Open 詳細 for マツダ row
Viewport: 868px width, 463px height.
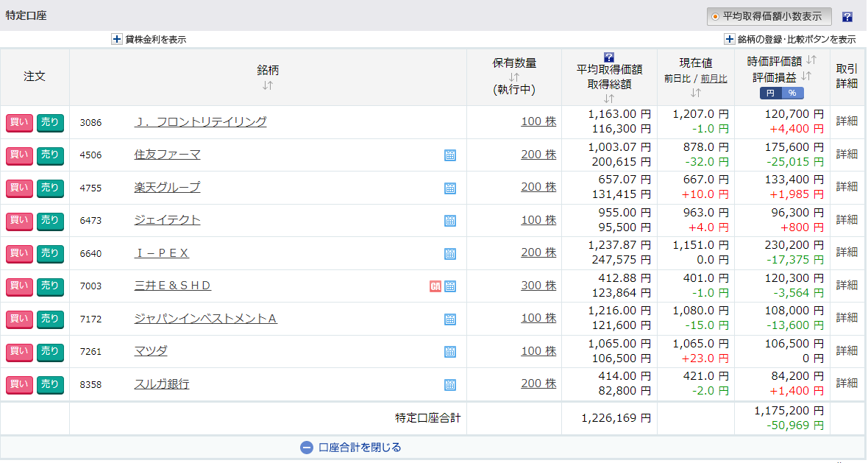[x=847, y=350]
